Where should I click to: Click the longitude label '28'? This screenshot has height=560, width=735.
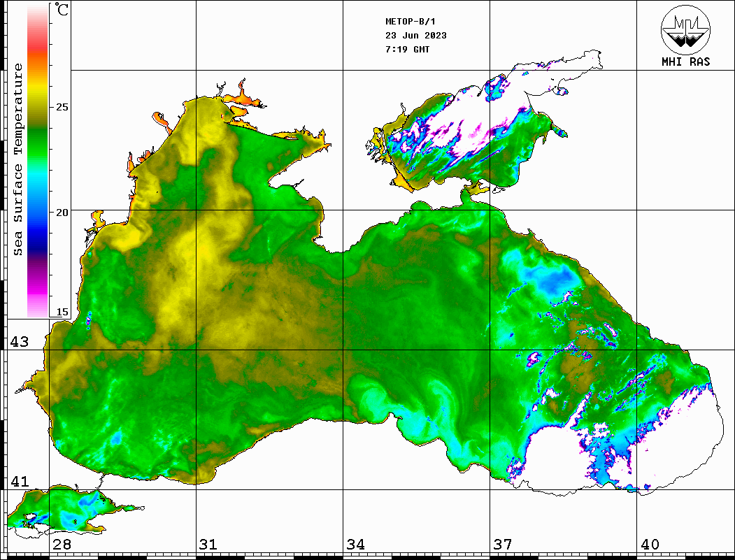(62, 545)
